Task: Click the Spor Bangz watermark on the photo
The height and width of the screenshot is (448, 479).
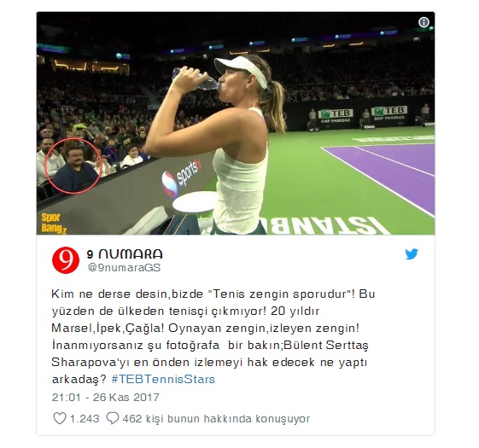Action: coord(54,224)
